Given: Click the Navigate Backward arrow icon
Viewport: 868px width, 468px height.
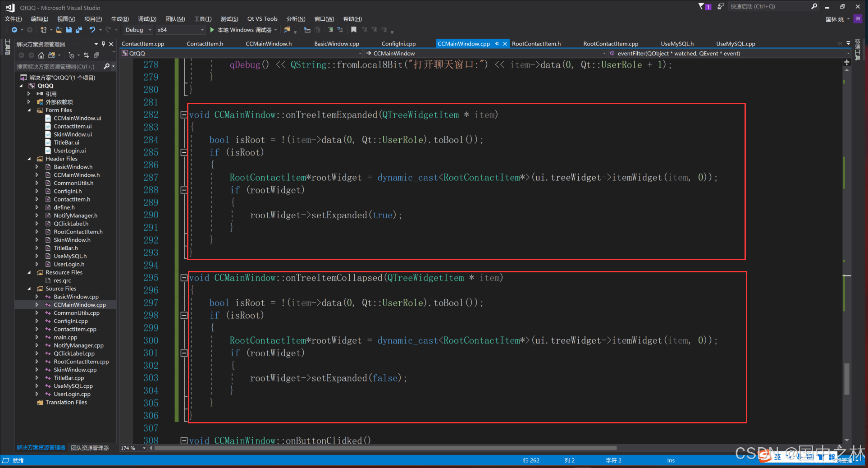Looking at the screenshot, I should pyautogui.click(x=14, y=30).
